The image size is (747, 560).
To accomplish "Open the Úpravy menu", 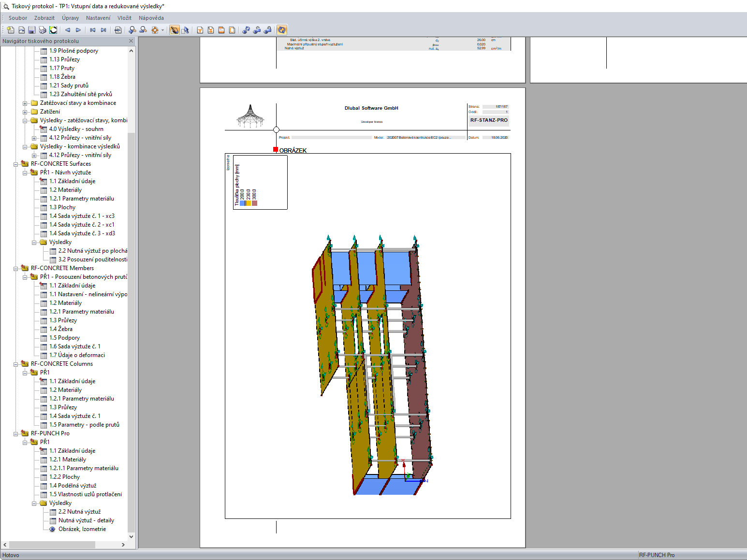I will click(70, 18).
